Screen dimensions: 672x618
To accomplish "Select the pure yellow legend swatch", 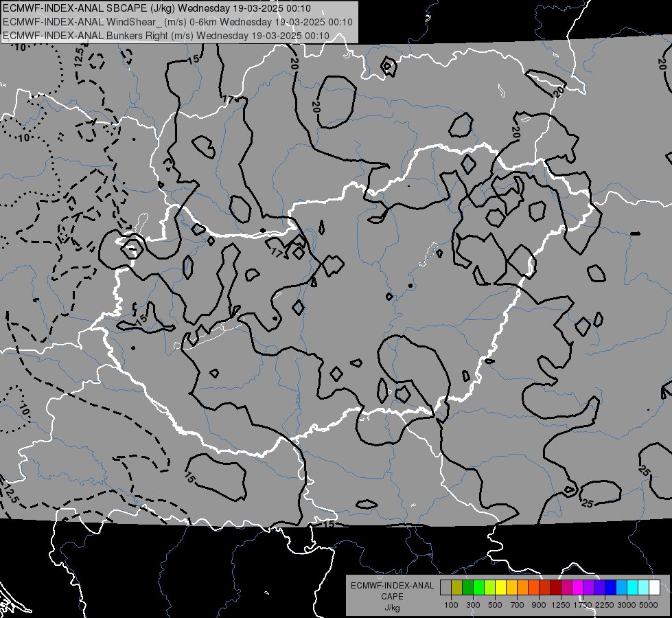I will [500, 588].
